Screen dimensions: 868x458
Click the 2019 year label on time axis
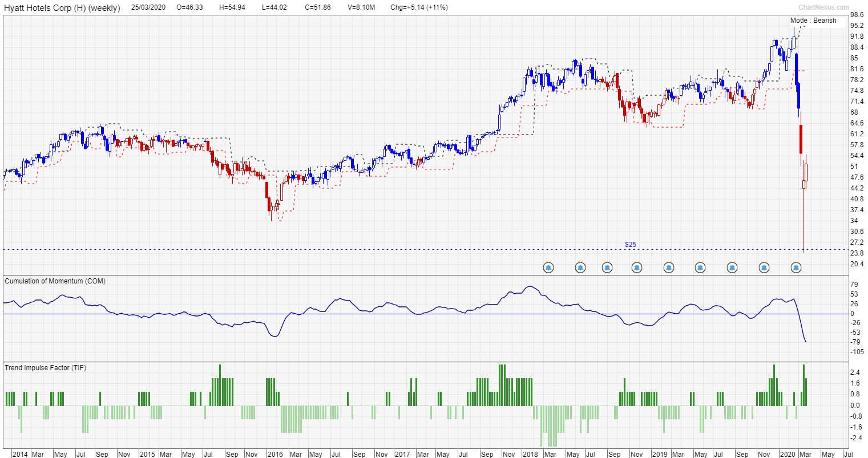point(660,455)
